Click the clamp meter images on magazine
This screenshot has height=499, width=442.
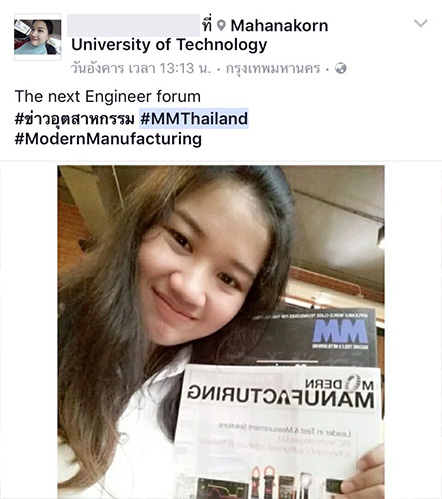click(263, 483)
